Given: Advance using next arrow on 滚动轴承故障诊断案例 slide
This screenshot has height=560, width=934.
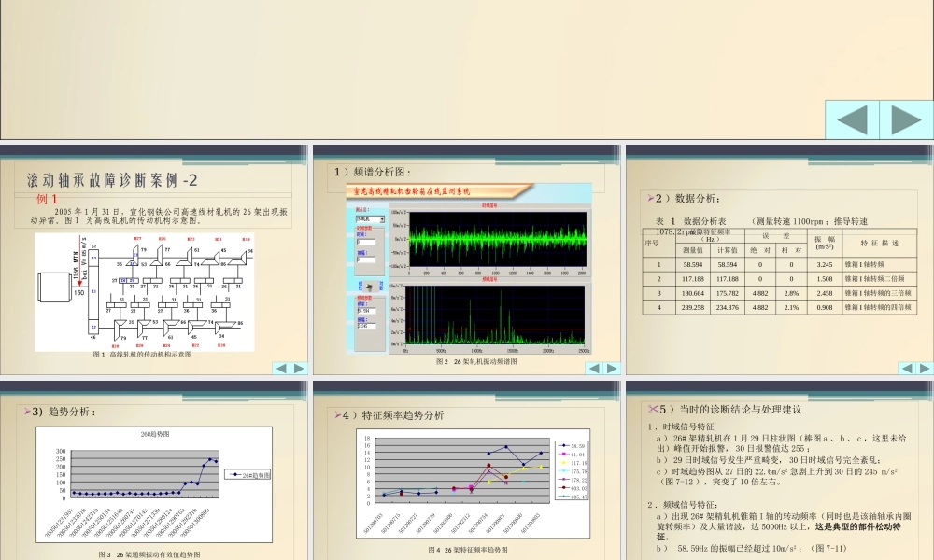Looking at the screenshot, I should [299, 369].
